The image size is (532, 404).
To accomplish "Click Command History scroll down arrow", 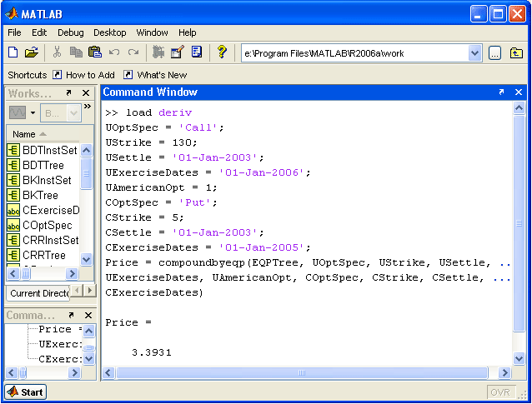I will tap(89, 358).
